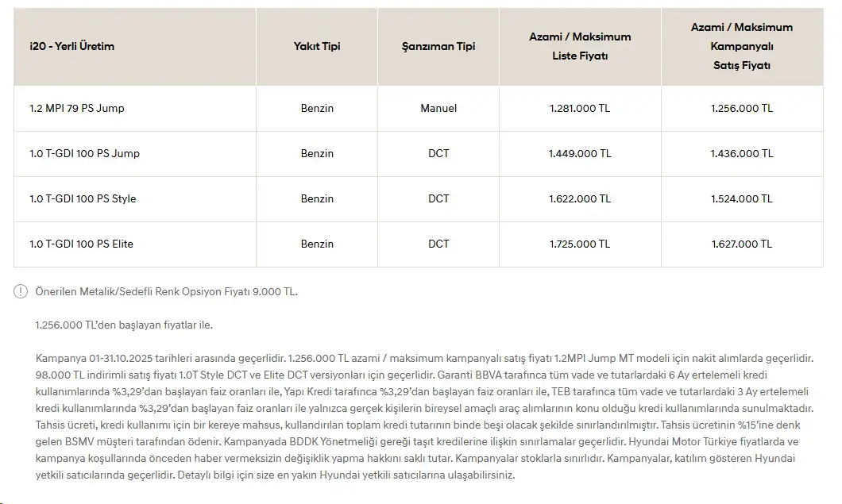Click the DCT cell for Style trim
Viewport: 842px width, 504px height.
(438, 198)
